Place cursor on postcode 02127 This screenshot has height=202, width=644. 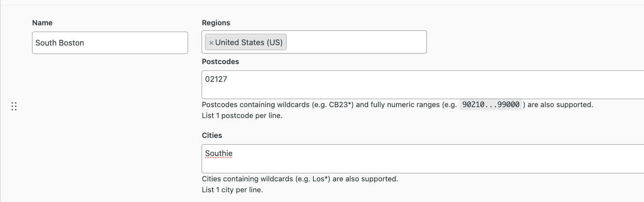pos(216,79)
